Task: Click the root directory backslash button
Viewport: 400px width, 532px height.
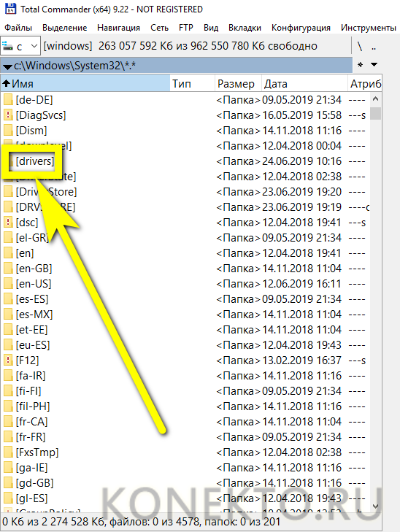Action: pyautogui.click(x=360, y=46)
